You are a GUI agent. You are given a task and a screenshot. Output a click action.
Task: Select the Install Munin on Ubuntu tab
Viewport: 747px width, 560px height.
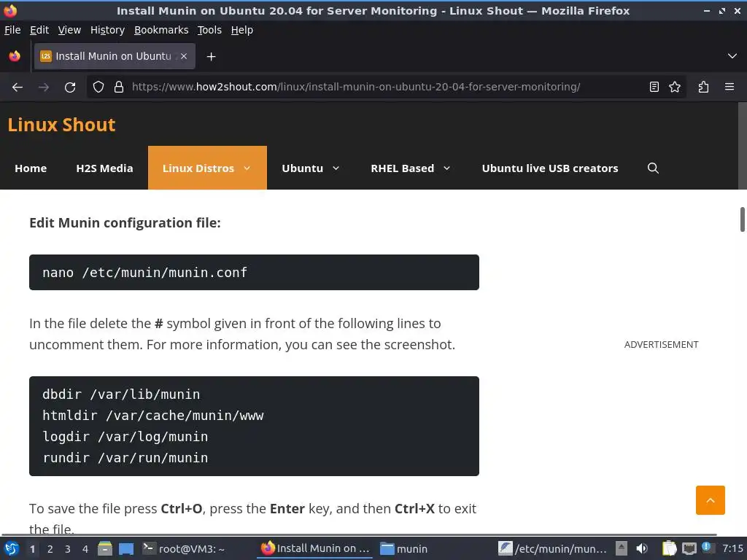115,56
